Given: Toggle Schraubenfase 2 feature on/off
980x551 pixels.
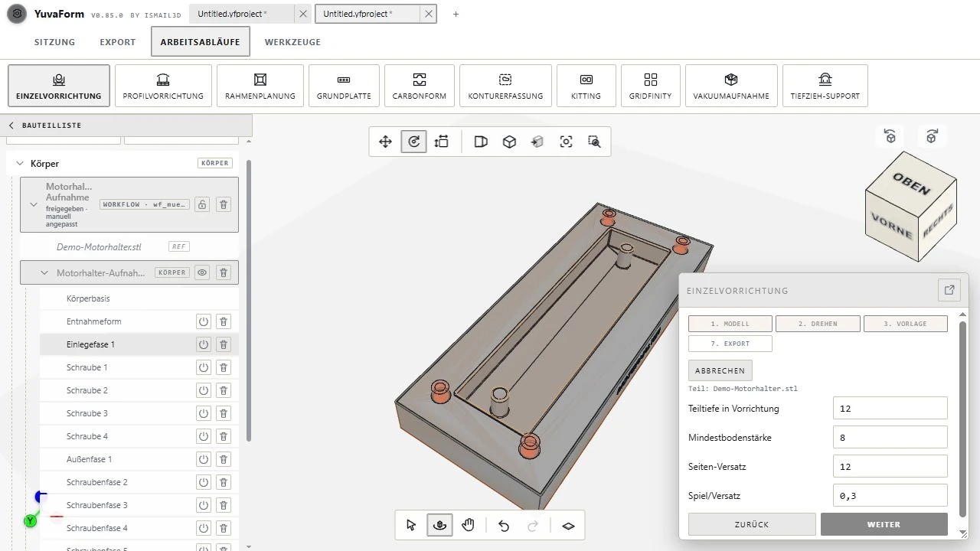Looking at the screenshot, I should 203,482.
